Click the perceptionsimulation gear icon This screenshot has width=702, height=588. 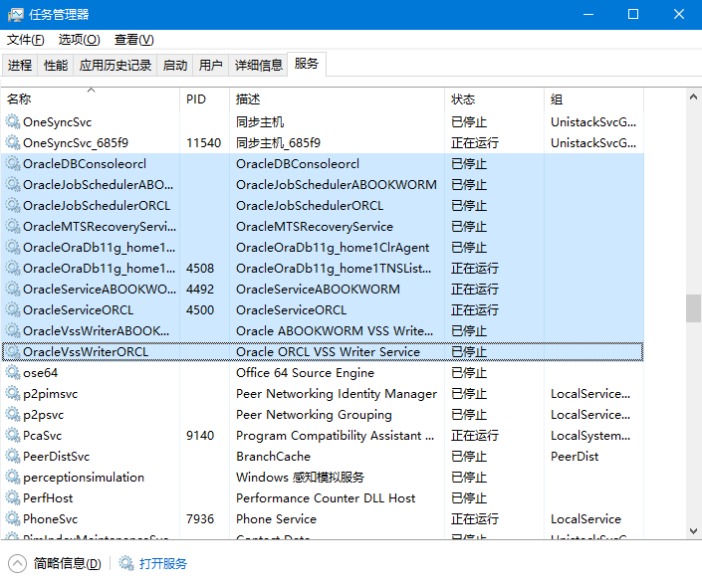pyautogui.click(x=13, y=477)
